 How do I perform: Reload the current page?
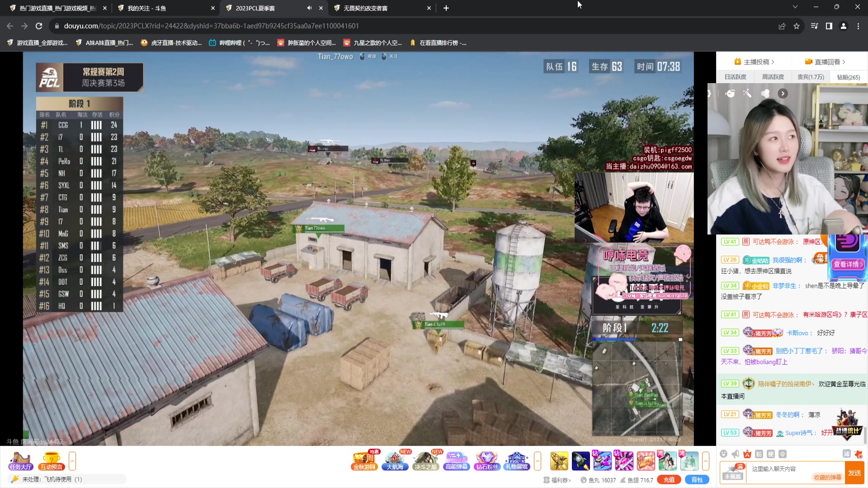click(x=39, y=26)
